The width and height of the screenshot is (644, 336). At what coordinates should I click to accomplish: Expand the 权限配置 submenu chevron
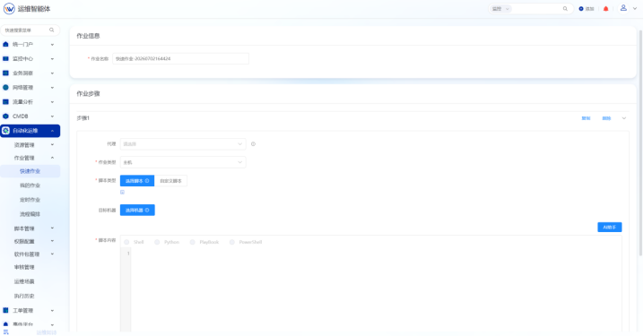[x=52, y=241]
